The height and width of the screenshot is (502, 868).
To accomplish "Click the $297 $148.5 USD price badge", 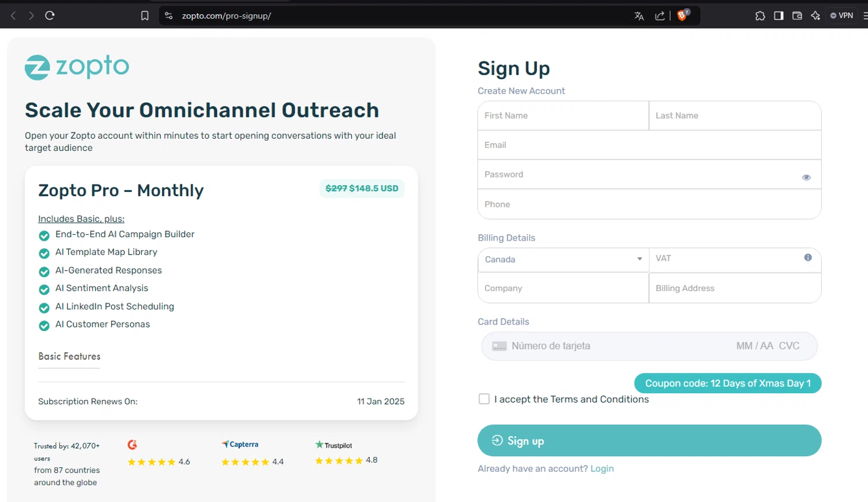I will 362,189.
